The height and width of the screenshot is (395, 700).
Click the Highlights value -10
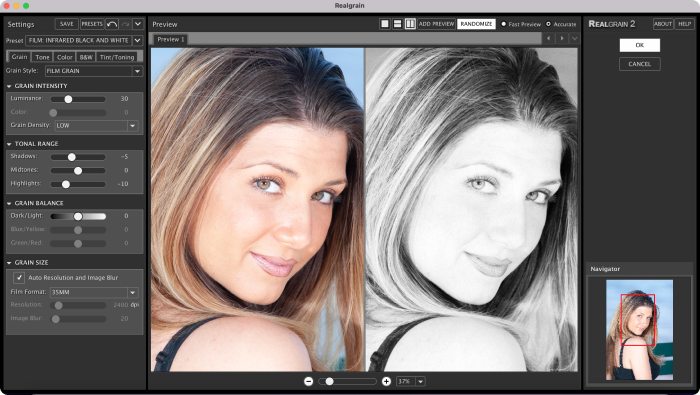tap(123, 184)
